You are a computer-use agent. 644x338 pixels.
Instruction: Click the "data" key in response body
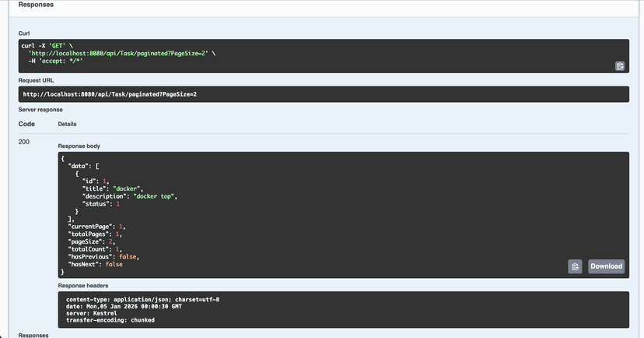point(79,166)
